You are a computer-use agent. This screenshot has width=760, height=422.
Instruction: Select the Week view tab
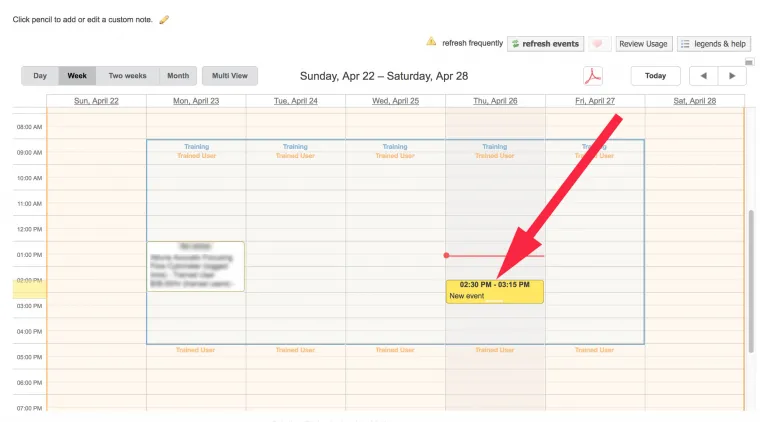[77, 76]
